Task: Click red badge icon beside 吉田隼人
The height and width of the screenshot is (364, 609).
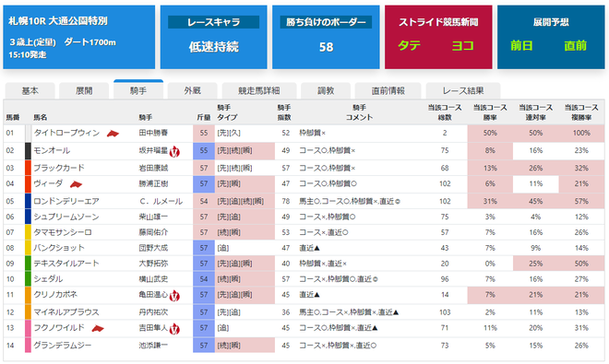Action: point(174,329)
